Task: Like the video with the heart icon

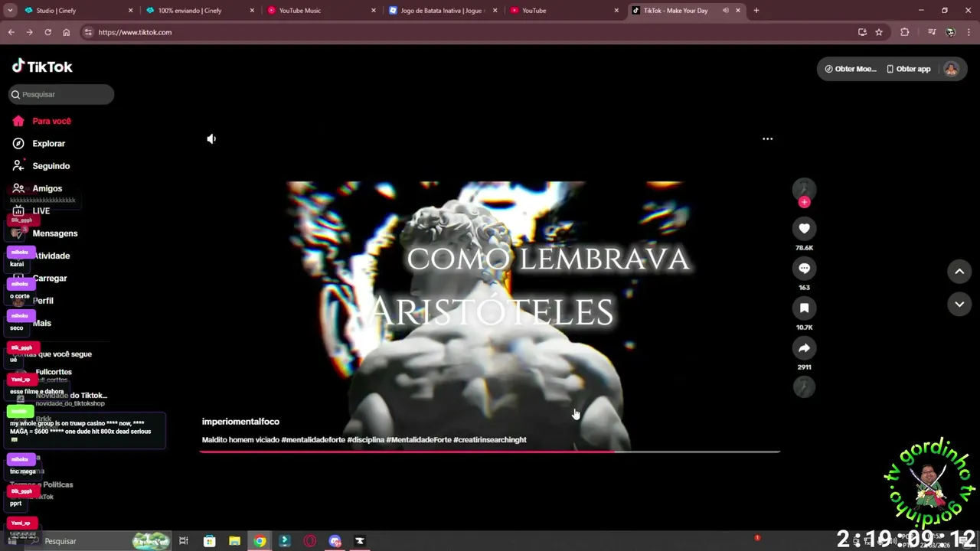Action: pyautogui.click(x=804, y=229)
